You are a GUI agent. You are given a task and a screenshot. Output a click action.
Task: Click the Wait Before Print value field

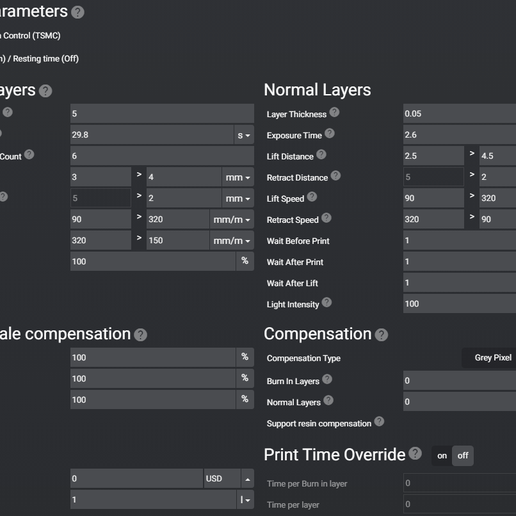click(460, 241)
